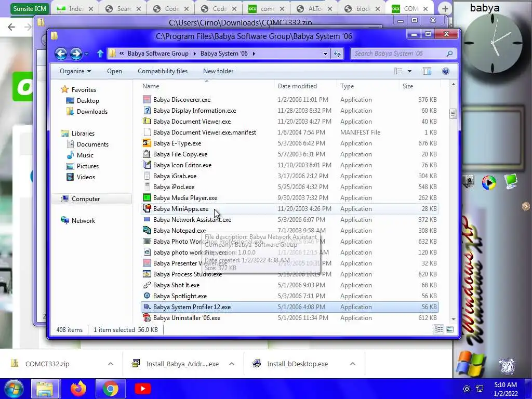Viewport: 532px width, 399px height.
Task: Click the Explorer Back arrow button
Action: [61, 54]
